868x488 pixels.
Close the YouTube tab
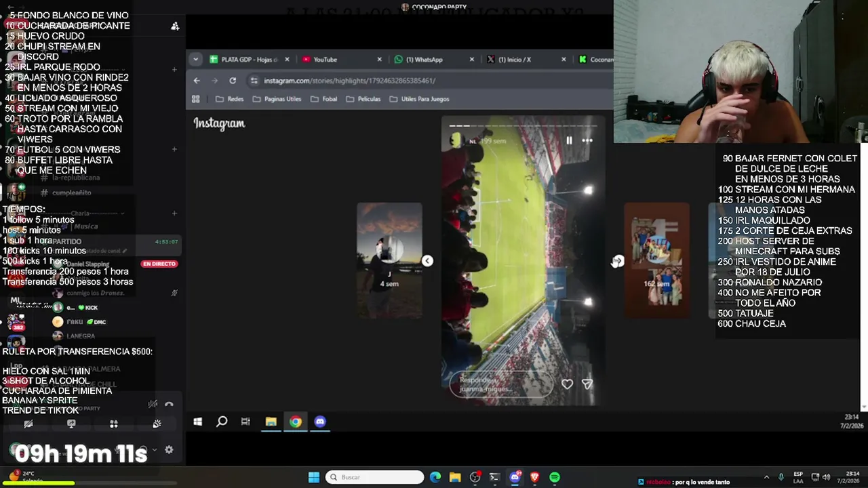(379, 60)
